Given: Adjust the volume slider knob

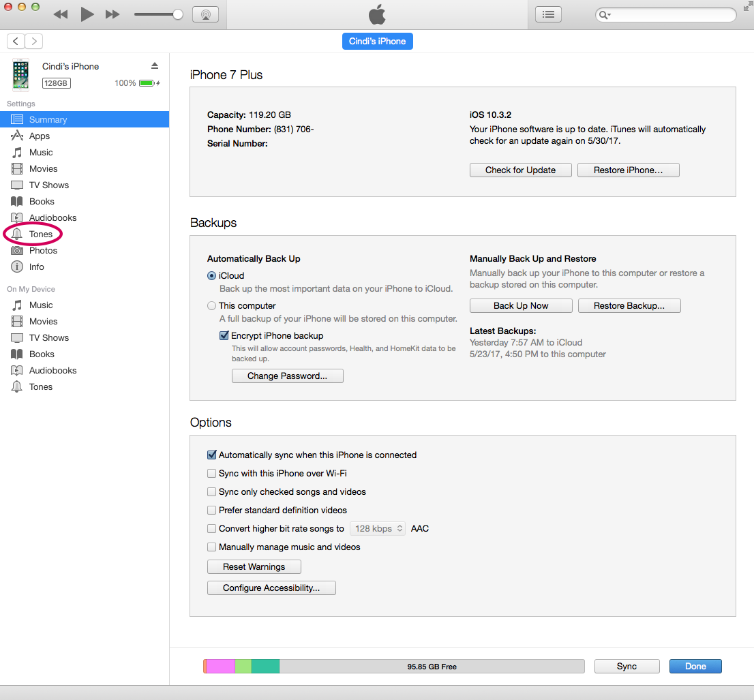Looking at the screenshot, I should point(177,14).
